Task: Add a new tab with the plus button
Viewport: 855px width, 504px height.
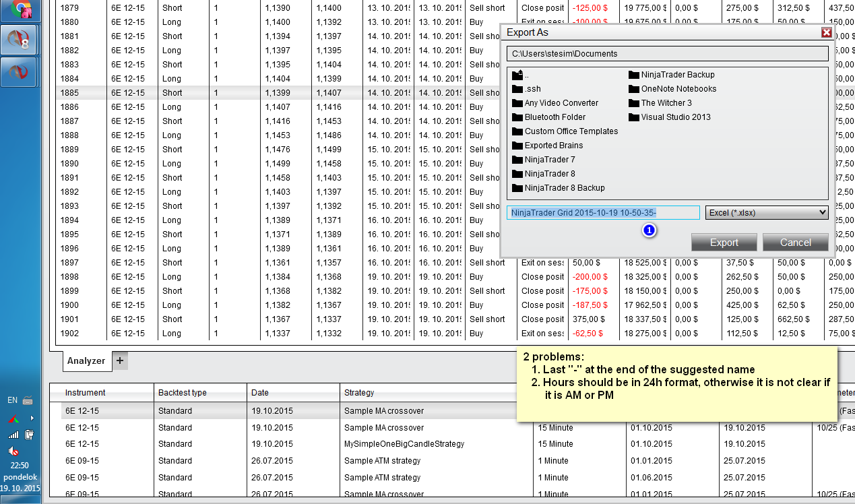Action: pos(120,360)
